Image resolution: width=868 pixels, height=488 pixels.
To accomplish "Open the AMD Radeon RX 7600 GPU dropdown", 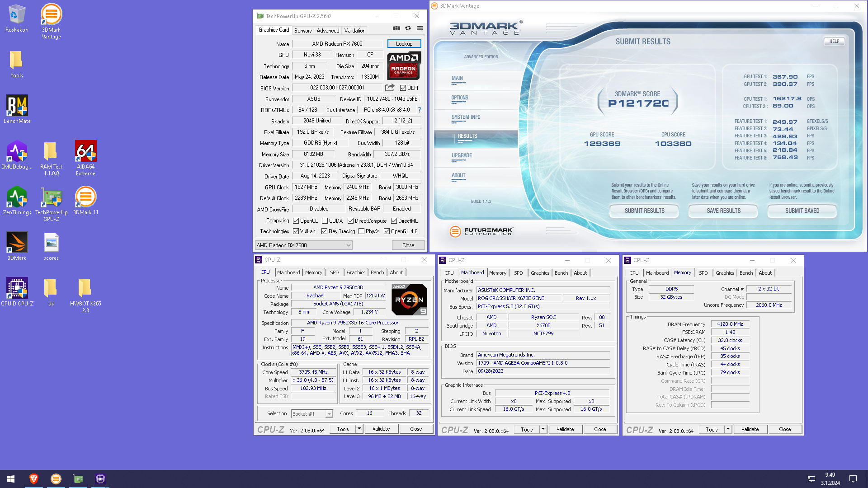I will click(x=304, y=245).
